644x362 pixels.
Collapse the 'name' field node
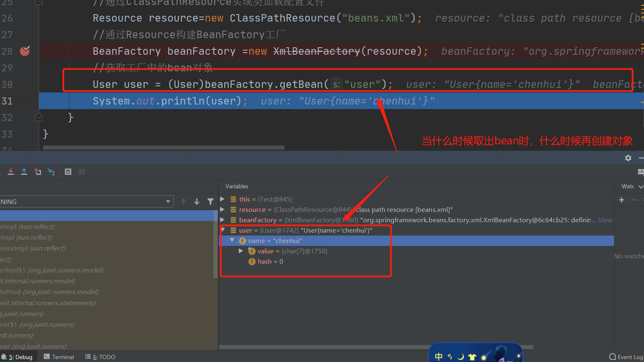click(x=232, y=240)
